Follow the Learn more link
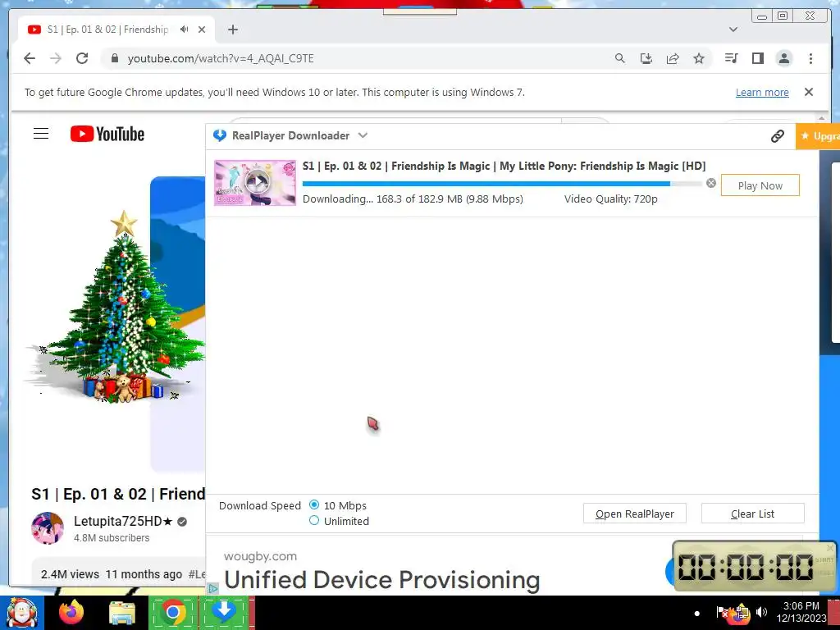The height and width of the screenshot is (630, 840). 762,92
